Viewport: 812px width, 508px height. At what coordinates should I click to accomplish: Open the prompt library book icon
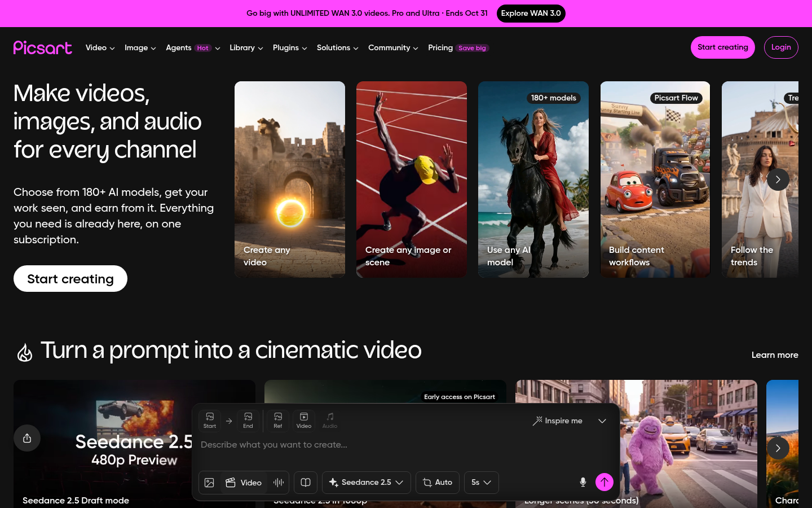click(x=306, y=483)
